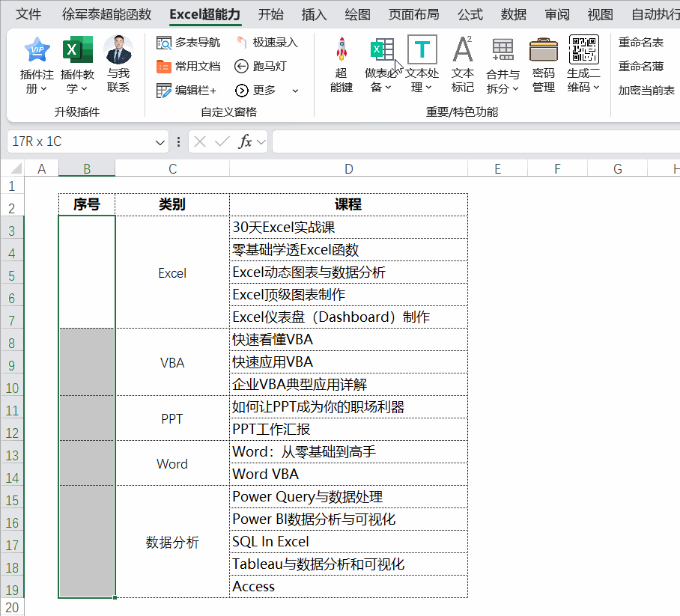The width and height of the screenshot is (680, 616).
Task: Switch to the 插入 tab
Action: click(x=314, y=14)
